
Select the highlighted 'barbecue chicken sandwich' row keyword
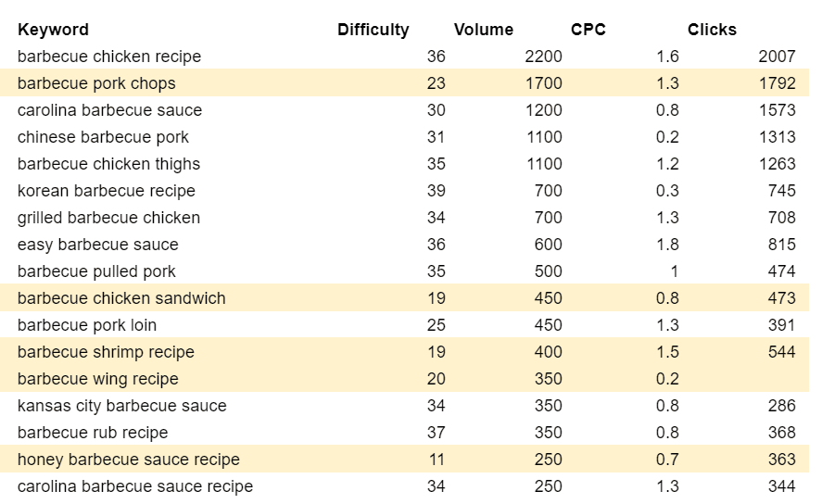pyautogui.click(x=121, y=298)
